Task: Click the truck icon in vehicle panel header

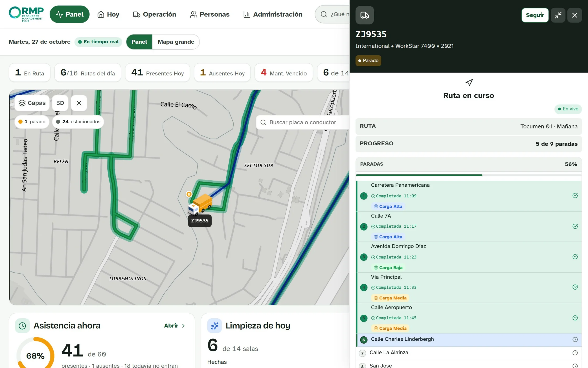Action: 365,15
